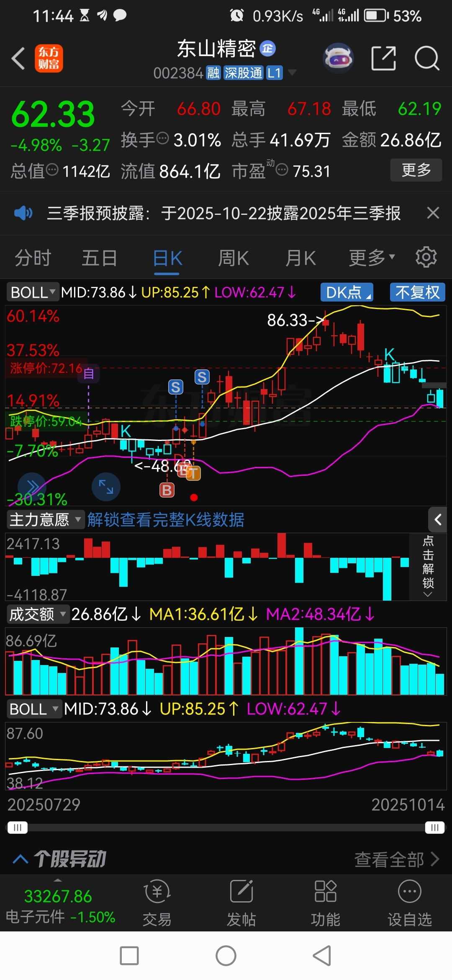Tap the share/export icon
The image size is (452, 980).
[383, 58]
